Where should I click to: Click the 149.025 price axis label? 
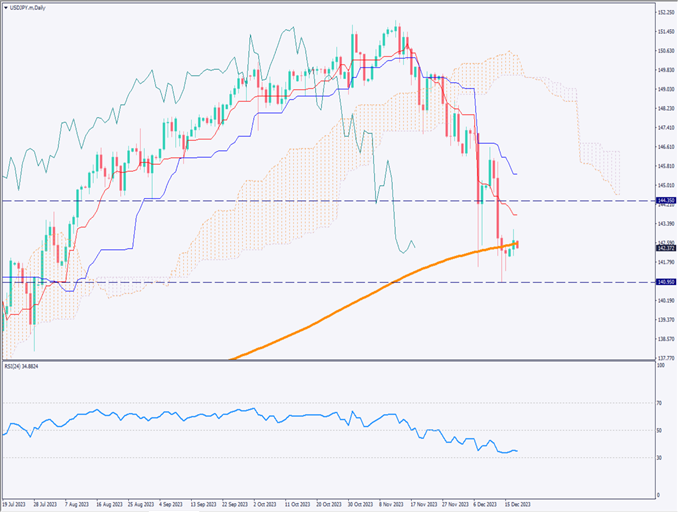pos(664,89)
